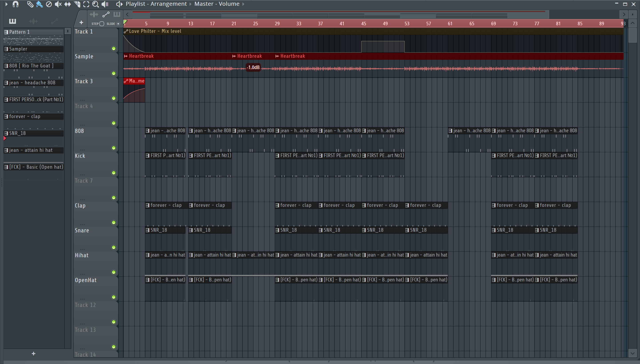
Task: Focus pattern clips piano icon above track headers
Action: [x=117, y=14]
